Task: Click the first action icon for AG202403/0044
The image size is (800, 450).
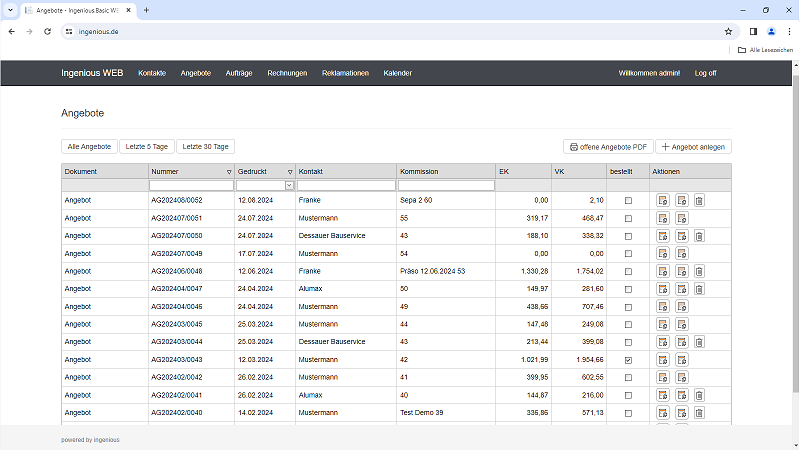Action: coord(663,342)
